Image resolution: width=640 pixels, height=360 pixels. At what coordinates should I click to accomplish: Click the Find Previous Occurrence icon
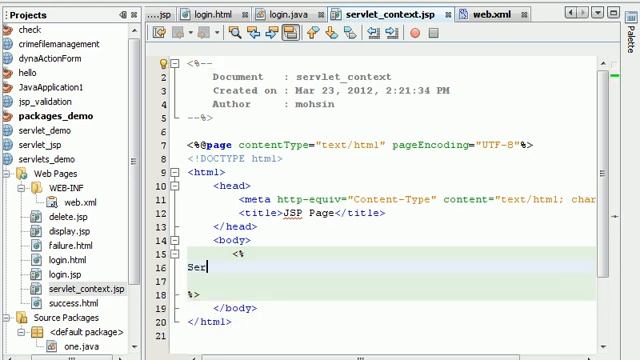(253, 33)
